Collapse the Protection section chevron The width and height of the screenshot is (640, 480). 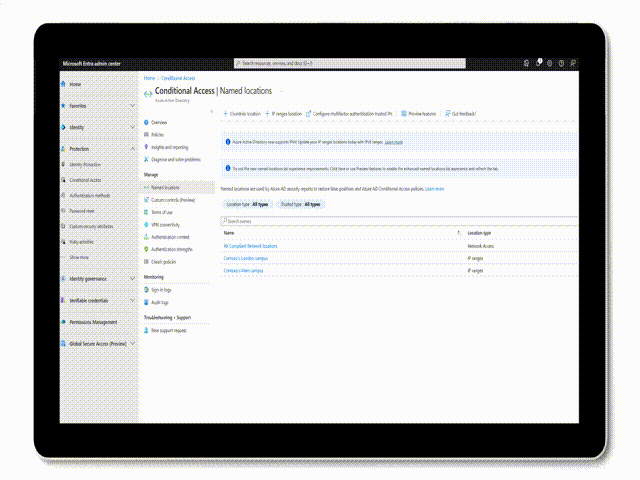[132, 149]
